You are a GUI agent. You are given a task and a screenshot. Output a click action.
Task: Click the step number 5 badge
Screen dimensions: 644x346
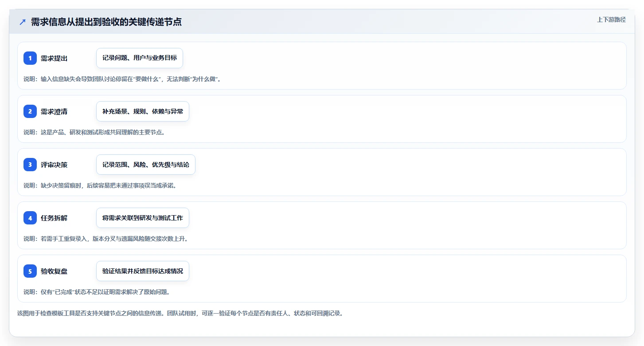coord(30,271)
